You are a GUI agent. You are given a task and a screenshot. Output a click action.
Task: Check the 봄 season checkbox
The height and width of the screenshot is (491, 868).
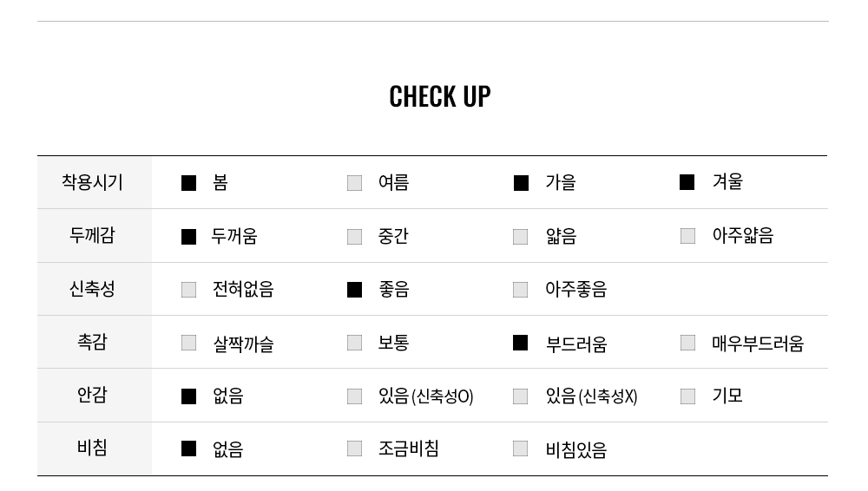[188, 183]
